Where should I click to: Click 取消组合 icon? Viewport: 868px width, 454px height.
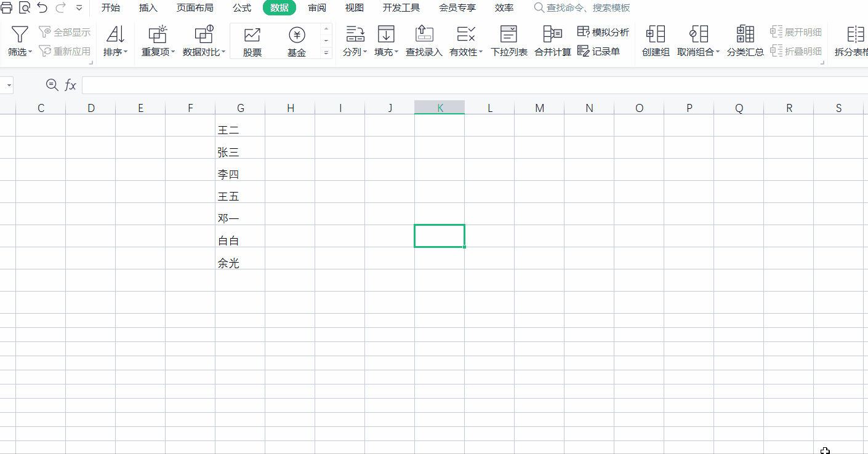(699, 34)
